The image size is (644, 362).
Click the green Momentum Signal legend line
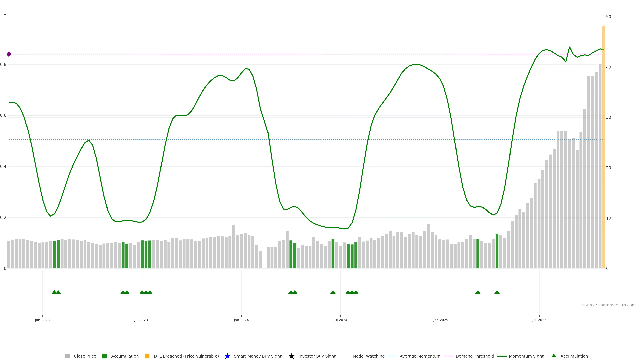(502, 356)
